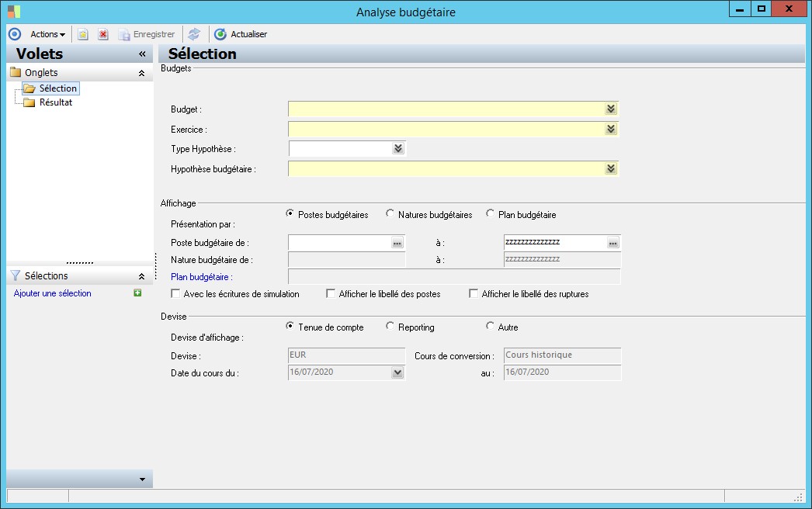Viewport: 812px width, 509px height.
Task: Select the Tenue de compte radio button
Action: pos(290,326)
